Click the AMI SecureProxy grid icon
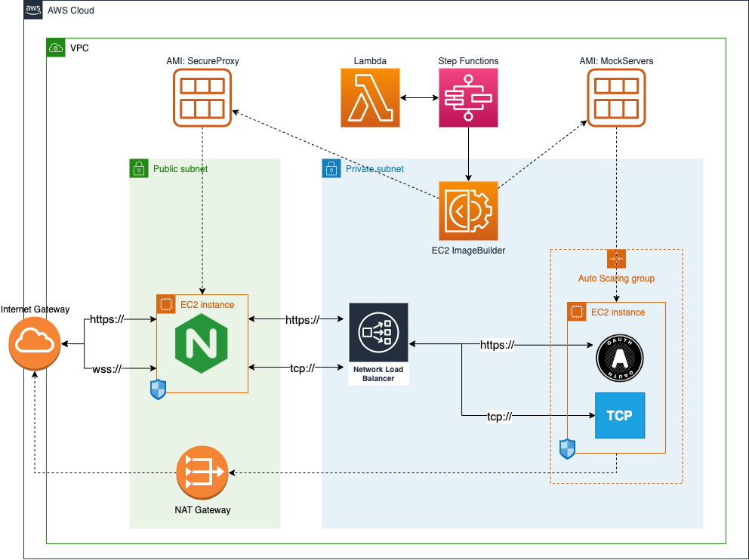This screenshot has width=749, height=560. point(202,98)
